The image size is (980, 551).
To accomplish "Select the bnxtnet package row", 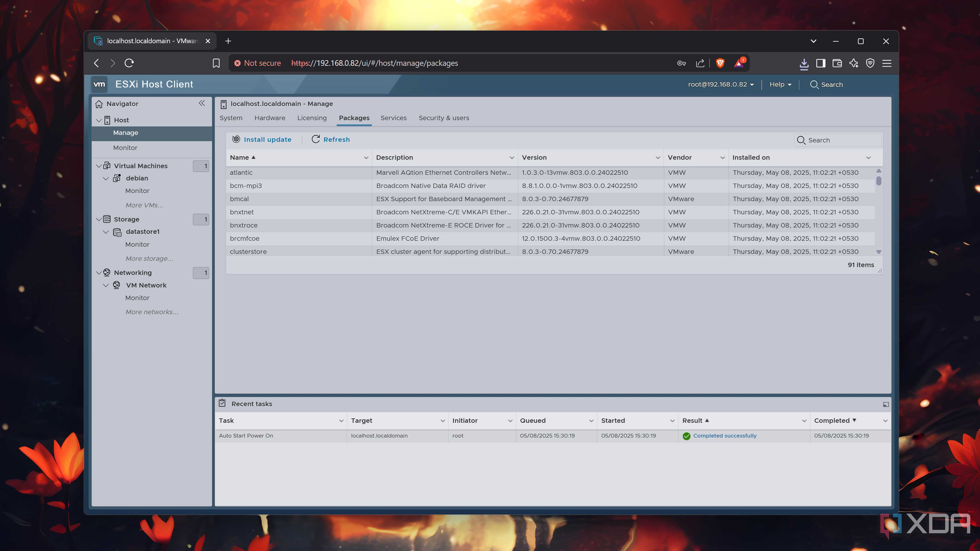I will (550, 212).
